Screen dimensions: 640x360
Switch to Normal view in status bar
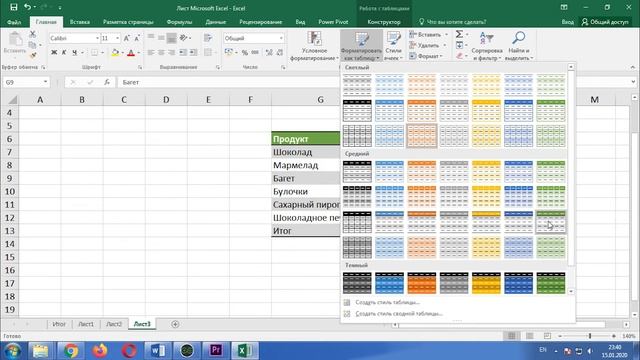(511, 336)
